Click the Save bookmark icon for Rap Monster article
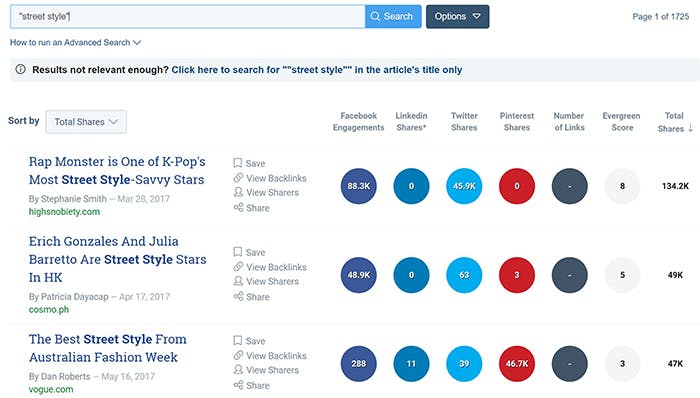Viewport: 700px width, 398px height. [238, 163]
